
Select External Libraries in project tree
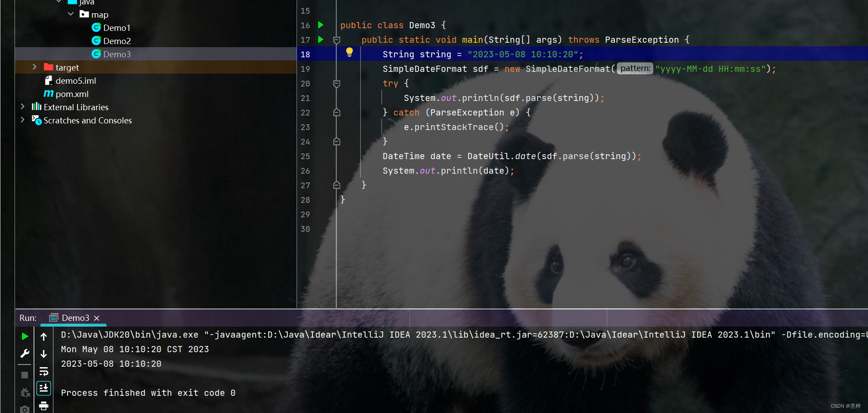tap(76, 107)
